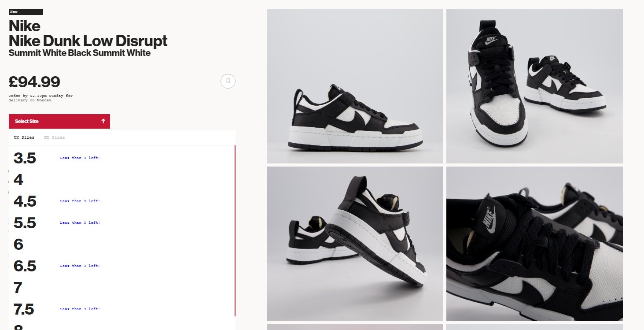
Task: Select shoe size 5.5
Action: coord(122,223)
